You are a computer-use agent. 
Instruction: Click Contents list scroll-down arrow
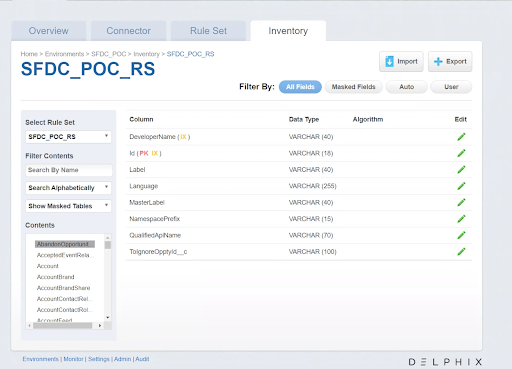tap(108, 317)
